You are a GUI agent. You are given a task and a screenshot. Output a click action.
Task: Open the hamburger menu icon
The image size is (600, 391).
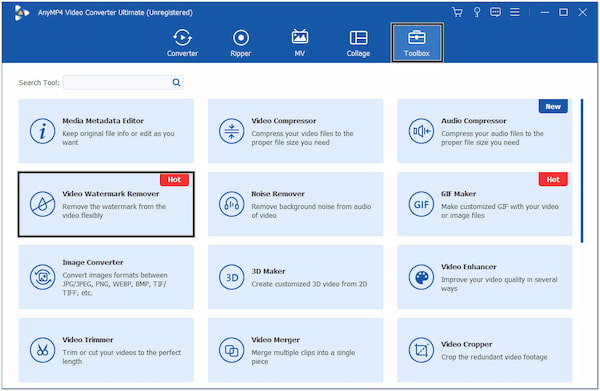pos(515,12)
